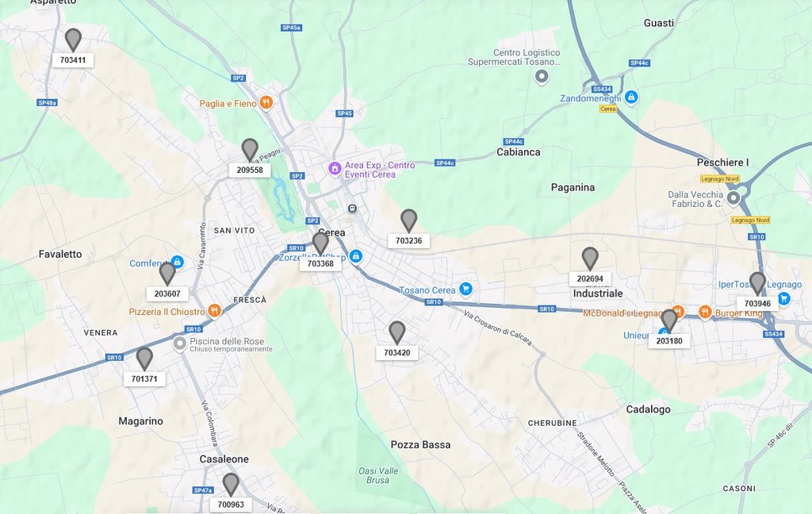Image resolution: width=812 pixels, height=514 pixels.
Task: Select the Tosano Cerea shopping cart icon
Action: [x=465, y=289]
